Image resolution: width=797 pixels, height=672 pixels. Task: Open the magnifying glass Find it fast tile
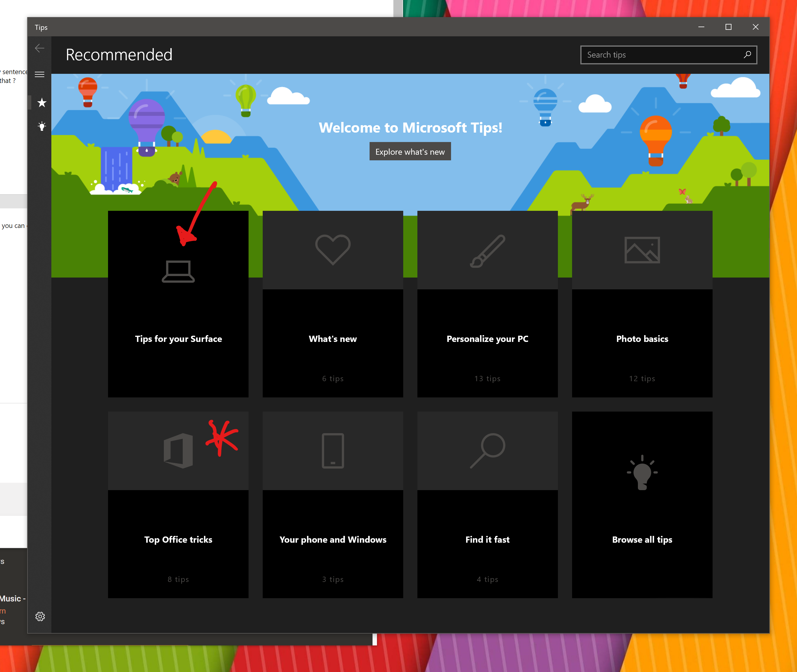487,451
